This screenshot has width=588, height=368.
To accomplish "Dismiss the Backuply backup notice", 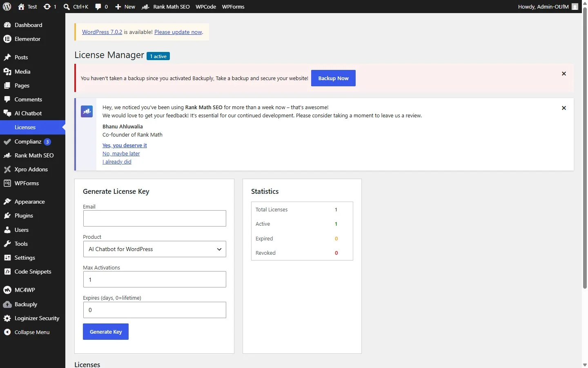I will coord(564,74).
